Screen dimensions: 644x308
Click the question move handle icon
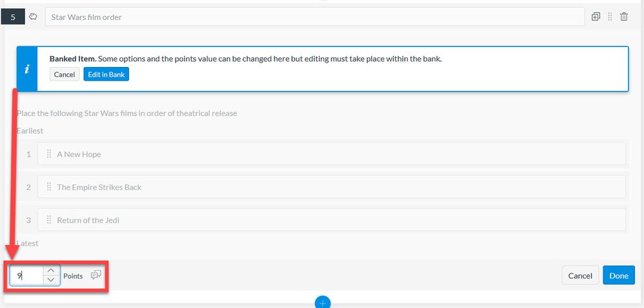click(x=610, y=17)
